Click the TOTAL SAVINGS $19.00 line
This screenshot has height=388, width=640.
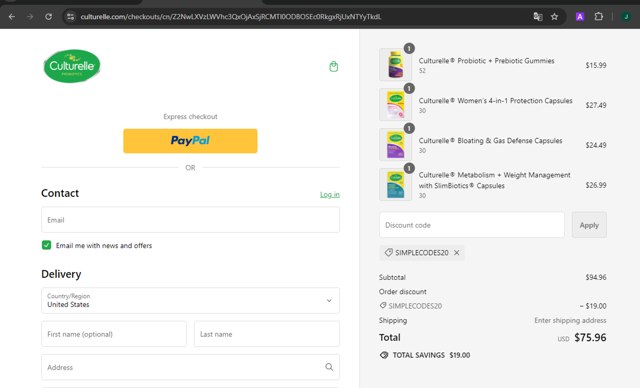(424, 355)
